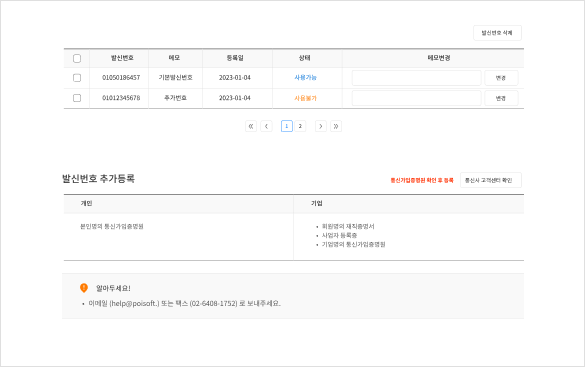The image size is (585, 367).
Task: Toggle the select-all checkbox in table header
Action: [77, 58]
